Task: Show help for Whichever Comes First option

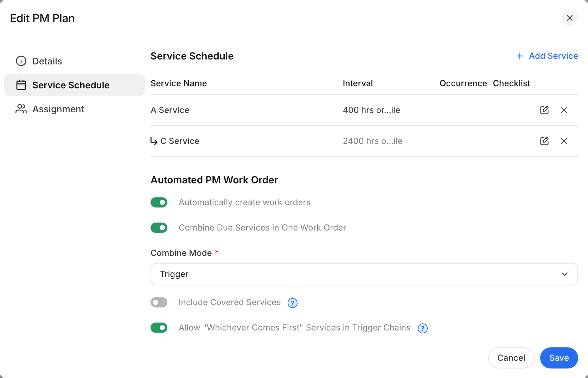Action: click(423, 328)
